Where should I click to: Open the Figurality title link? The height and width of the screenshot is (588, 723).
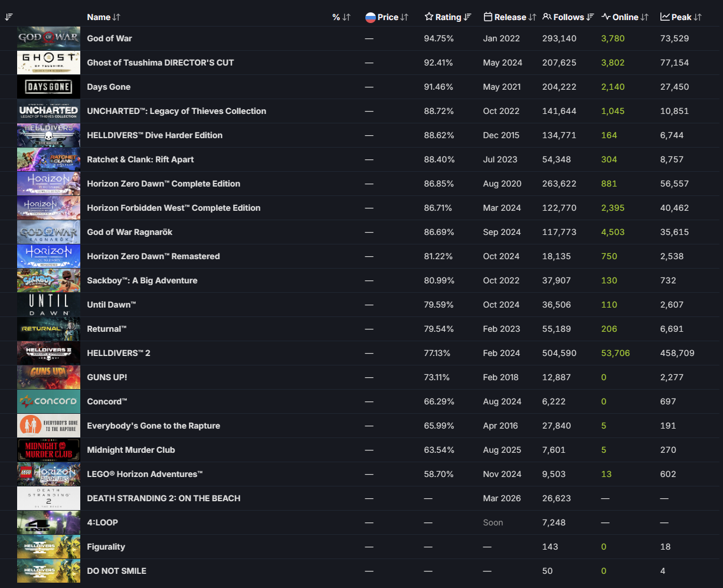click(x=106, y=547)
